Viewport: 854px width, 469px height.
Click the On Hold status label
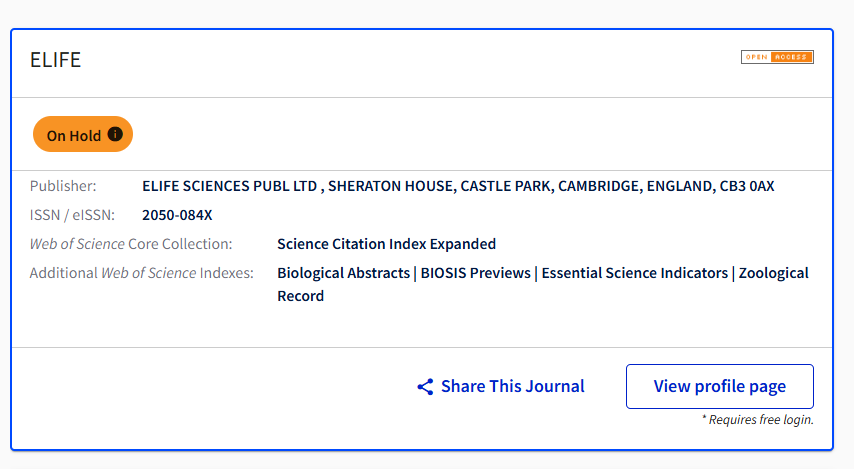point(73,135)
